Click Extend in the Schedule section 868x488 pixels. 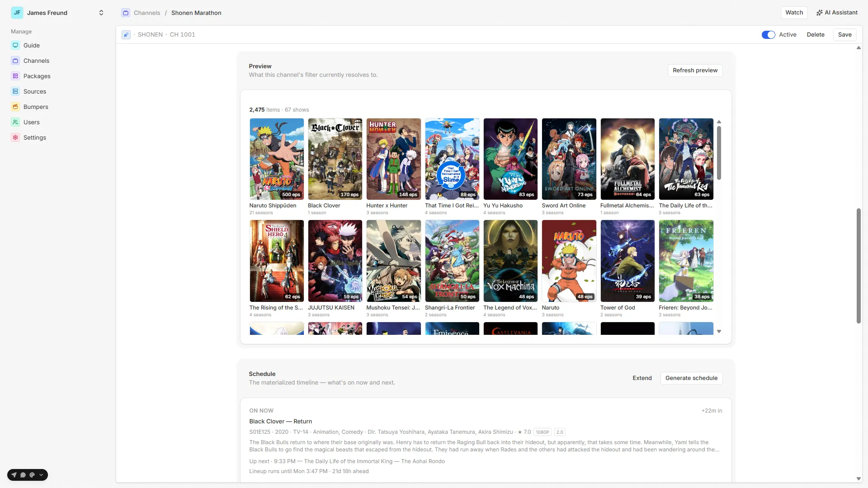(x=642, y=378)
